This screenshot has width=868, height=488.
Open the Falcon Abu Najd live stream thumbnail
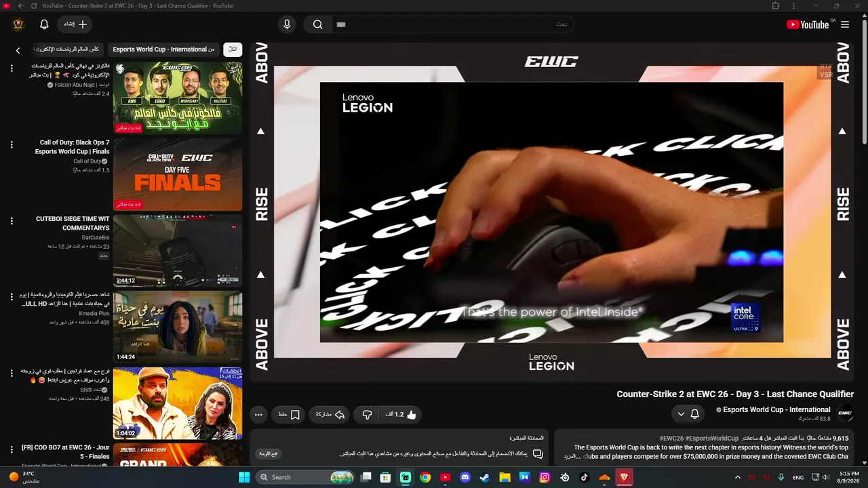178,98
